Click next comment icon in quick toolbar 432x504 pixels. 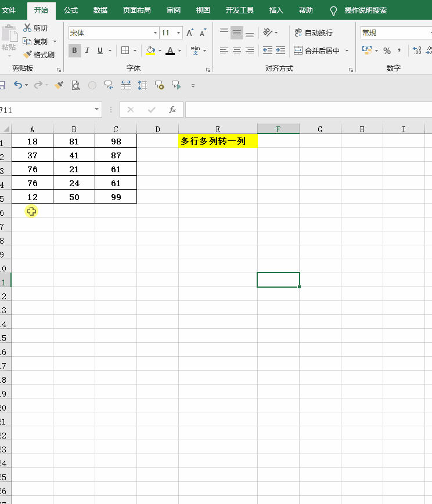click(177, 85)
